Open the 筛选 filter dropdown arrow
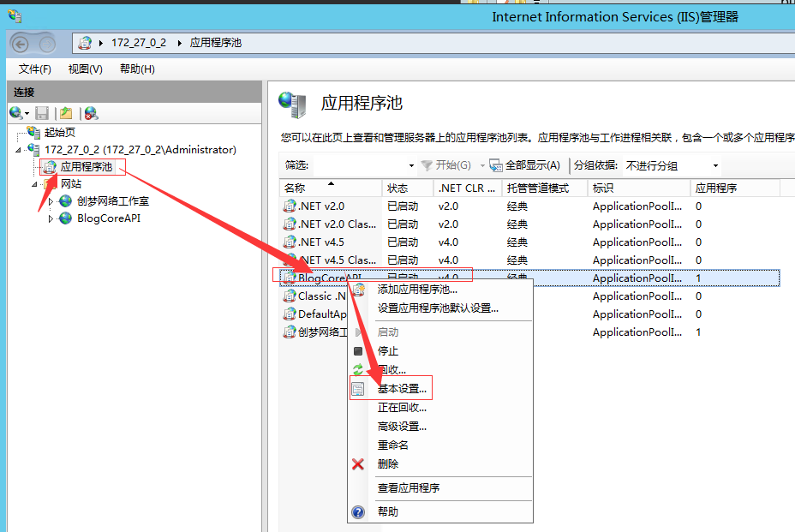Viewport: 795px width, 532px height. coord(411,166)
